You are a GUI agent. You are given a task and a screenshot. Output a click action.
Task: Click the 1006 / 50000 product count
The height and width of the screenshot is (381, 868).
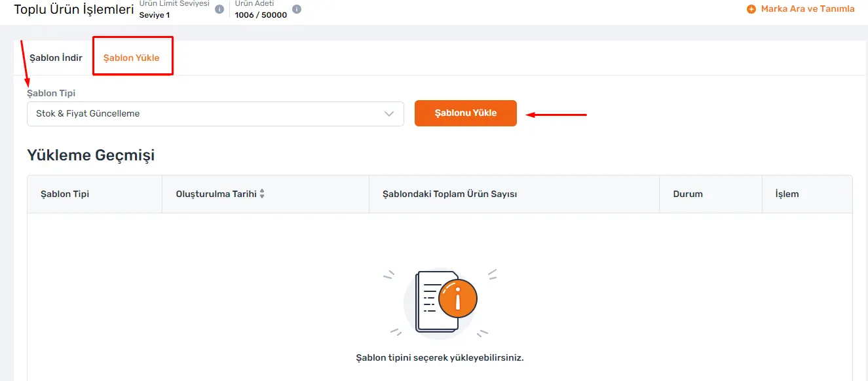click(261, 15)
